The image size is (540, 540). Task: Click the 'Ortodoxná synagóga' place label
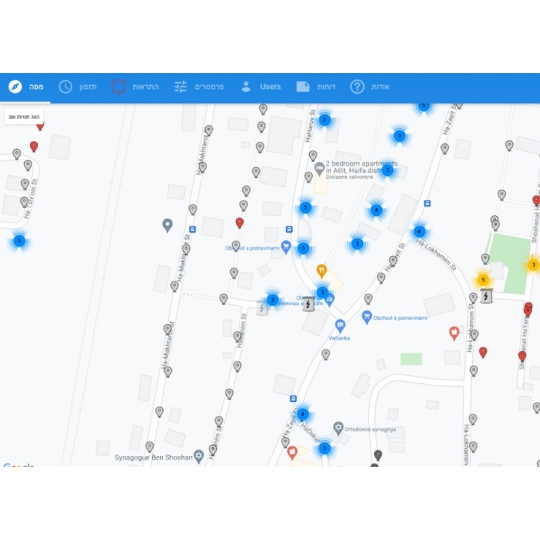pyautogui.click(x=370, y=429)
